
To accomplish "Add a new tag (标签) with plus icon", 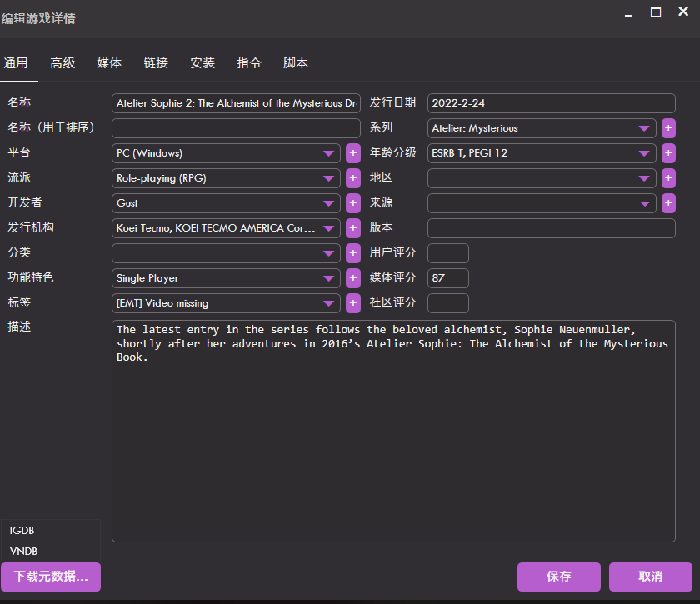I will coord(353,303).
